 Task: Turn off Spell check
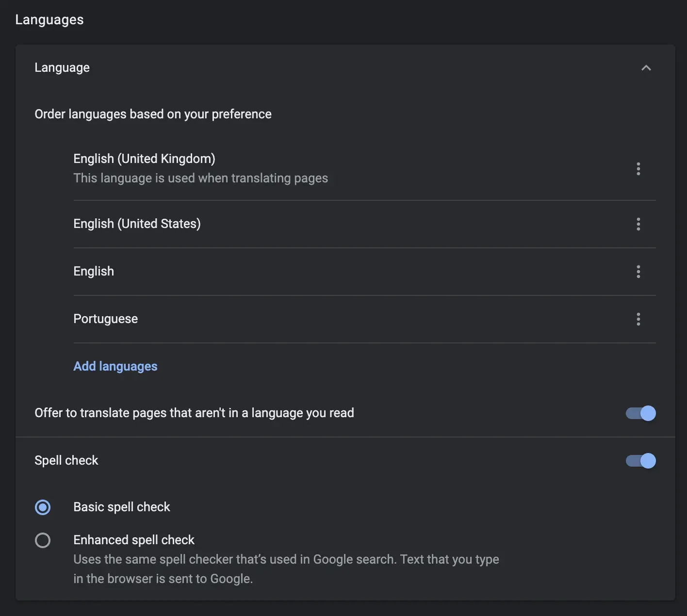point(640,460)
